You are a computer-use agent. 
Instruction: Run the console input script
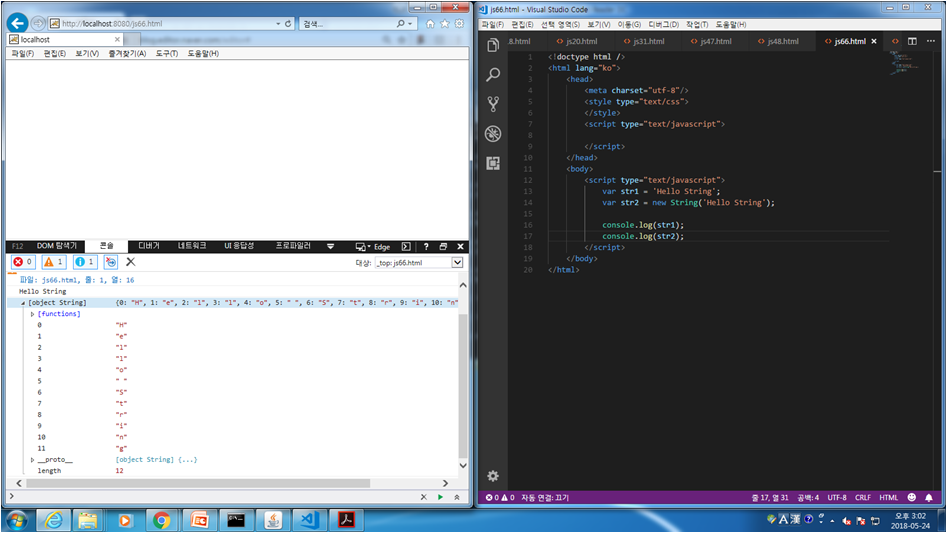(440, 497)
